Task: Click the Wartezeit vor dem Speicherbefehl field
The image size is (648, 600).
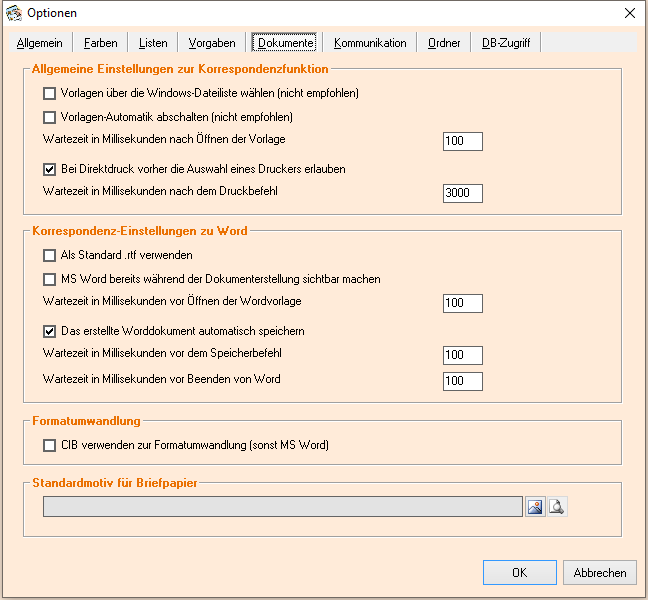Action: 462,356
